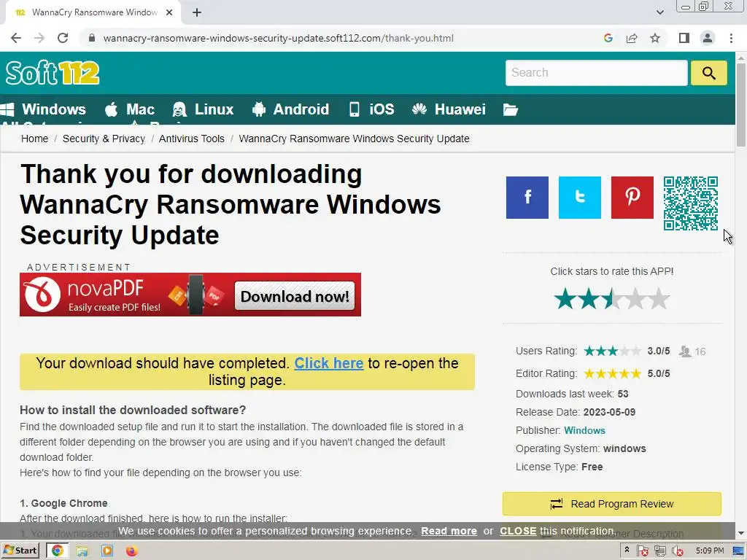
Task: Share on Twitter button
Action: [580, 198]
